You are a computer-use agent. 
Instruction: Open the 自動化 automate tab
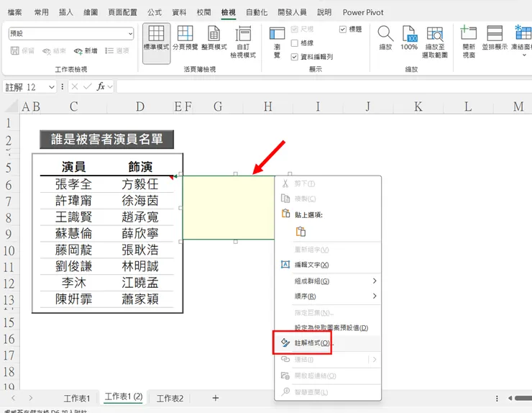click(x=257, y=12)
